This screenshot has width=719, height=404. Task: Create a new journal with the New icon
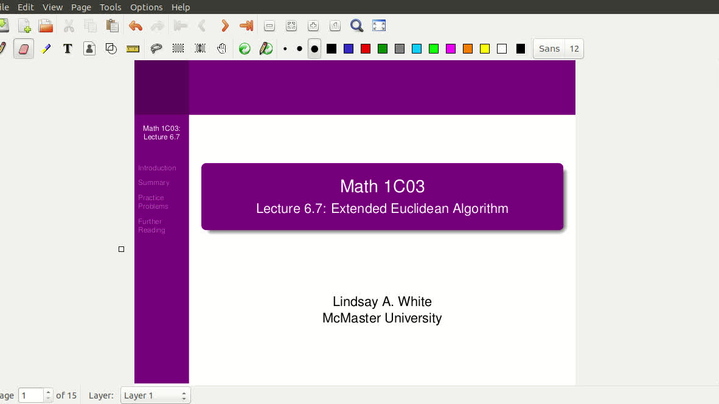click(x=24, y=26)
